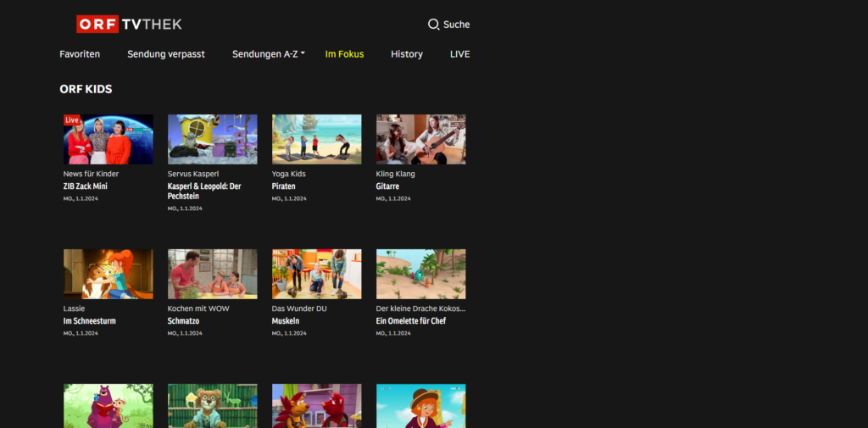Viewport: 868px width, 428px height.
Task: Click the ZIB Zack Mini title
Action: pyautogui.click(x=86, y=186)
